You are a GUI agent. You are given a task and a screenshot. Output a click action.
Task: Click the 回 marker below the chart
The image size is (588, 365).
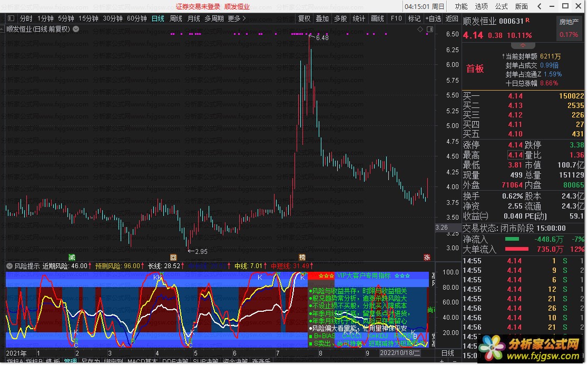(173, 257)
